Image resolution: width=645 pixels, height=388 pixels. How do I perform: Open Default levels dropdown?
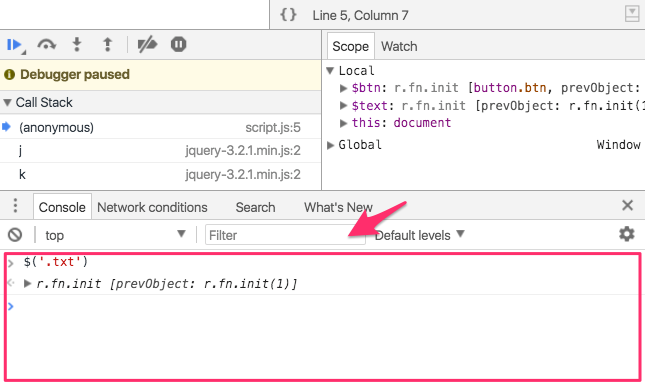(420, 235)
